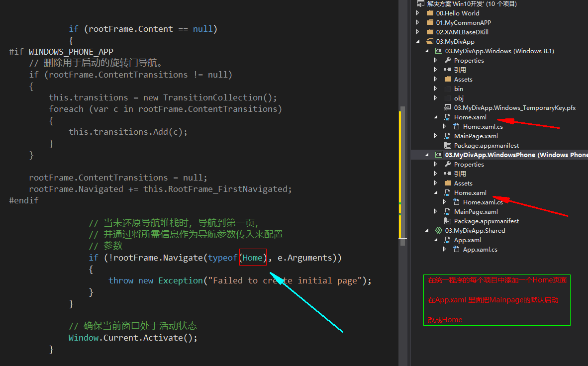The height and width of the screenshot is (366, 588).
Task: Click the C# file icon of App.xaml.cs
Action: click(456, 249)
